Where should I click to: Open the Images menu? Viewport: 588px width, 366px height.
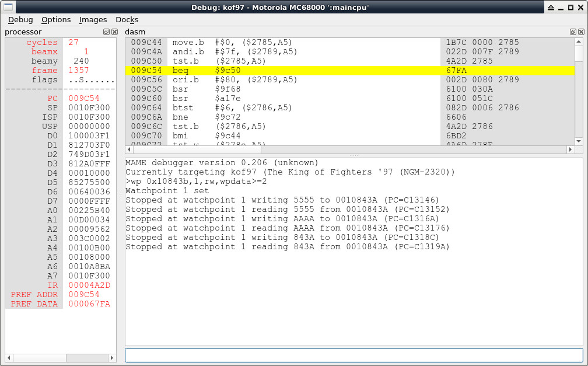(93, 19)
